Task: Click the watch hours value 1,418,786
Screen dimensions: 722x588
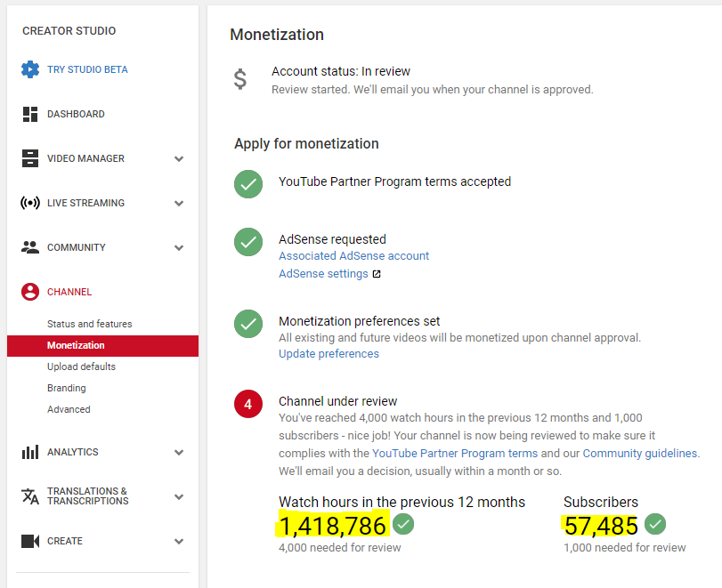Action: tap(332, 526)
